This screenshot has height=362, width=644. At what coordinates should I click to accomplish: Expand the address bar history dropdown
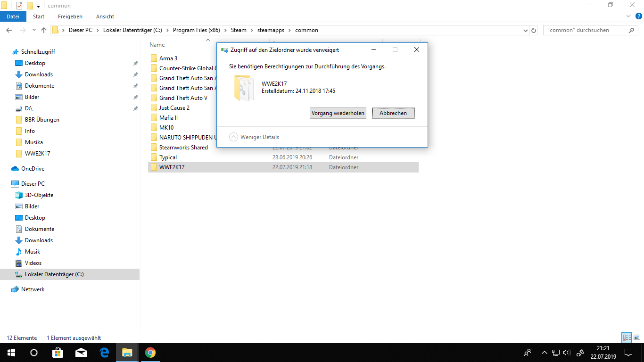[x=526, y=30]
